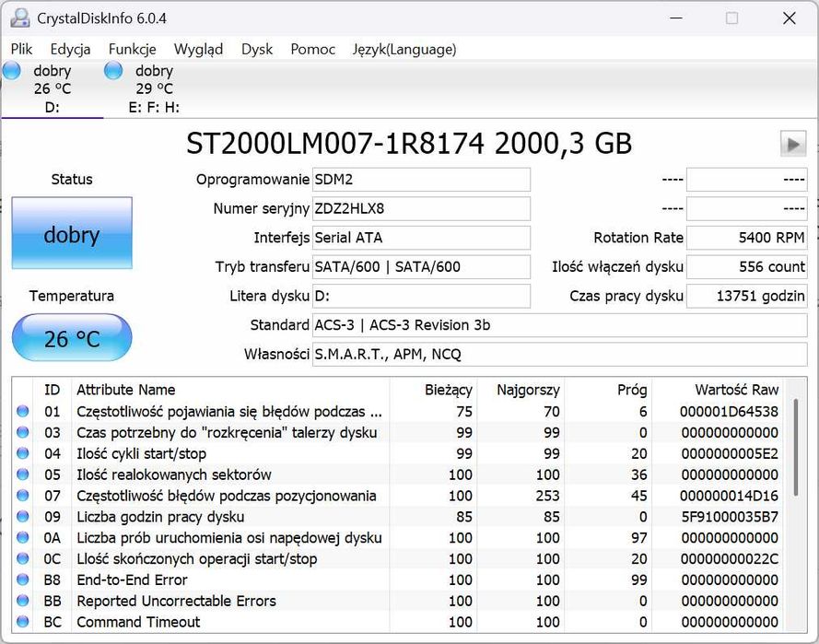
Task: Click the Najgorszy column header
Action: pos(521,390)
